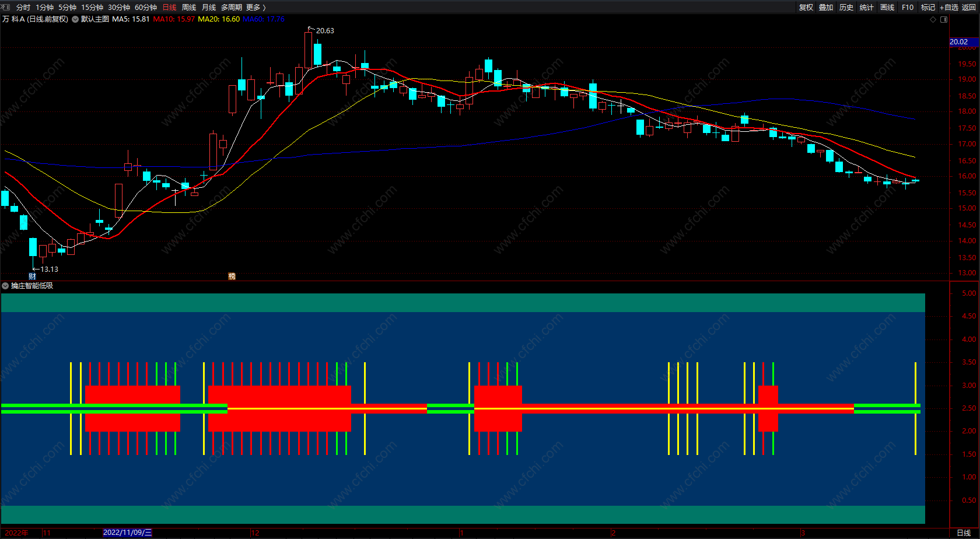This screenshot has width=980, height=539.
Task: Open main chart dropdown next to 默认主图
Action: click(x=75, y=19)
